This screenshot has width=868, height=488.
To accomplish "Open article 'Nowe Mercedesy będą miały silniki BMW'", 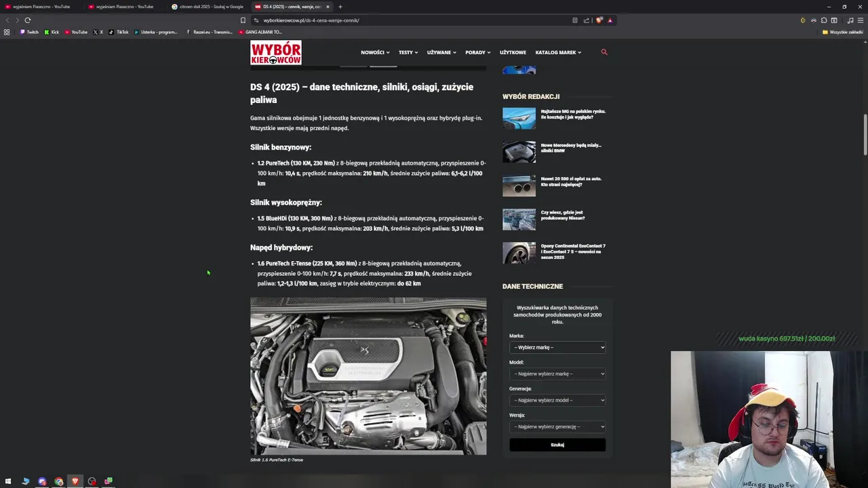I will click(571, 148).
